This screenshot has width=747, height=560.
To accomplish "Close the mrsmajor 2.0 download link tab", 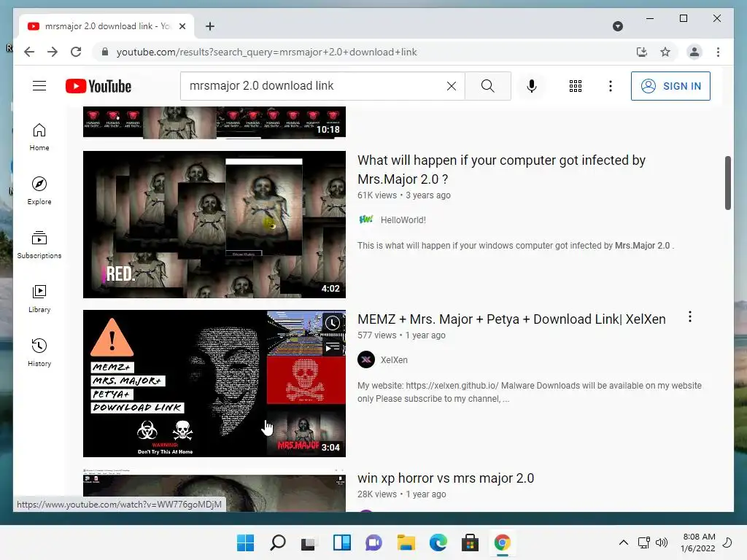I will pyautogui.click(x=182, y=26).
